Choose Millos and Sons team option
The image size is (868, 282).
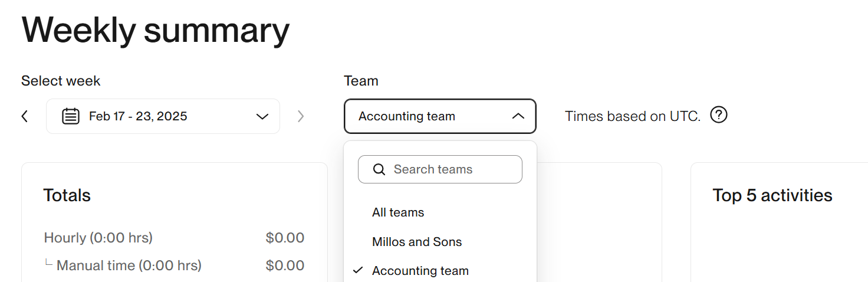pos(417,242)
